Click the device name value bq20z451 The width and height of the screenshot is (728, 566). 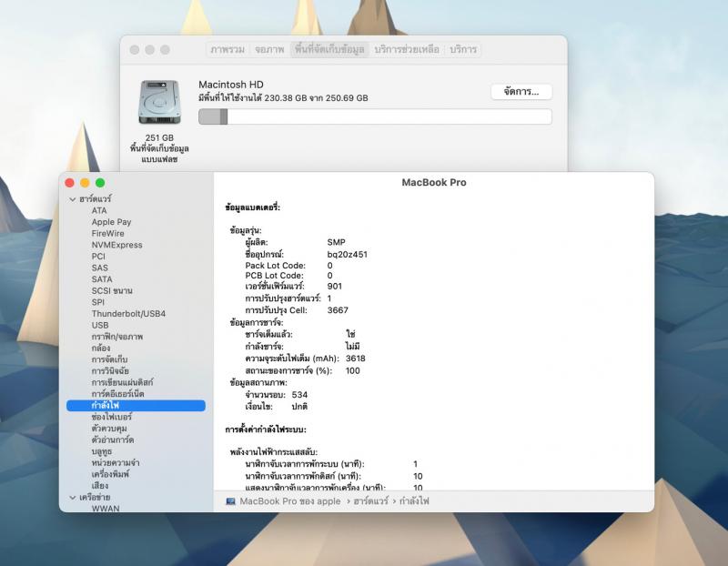tap(348, 255)
